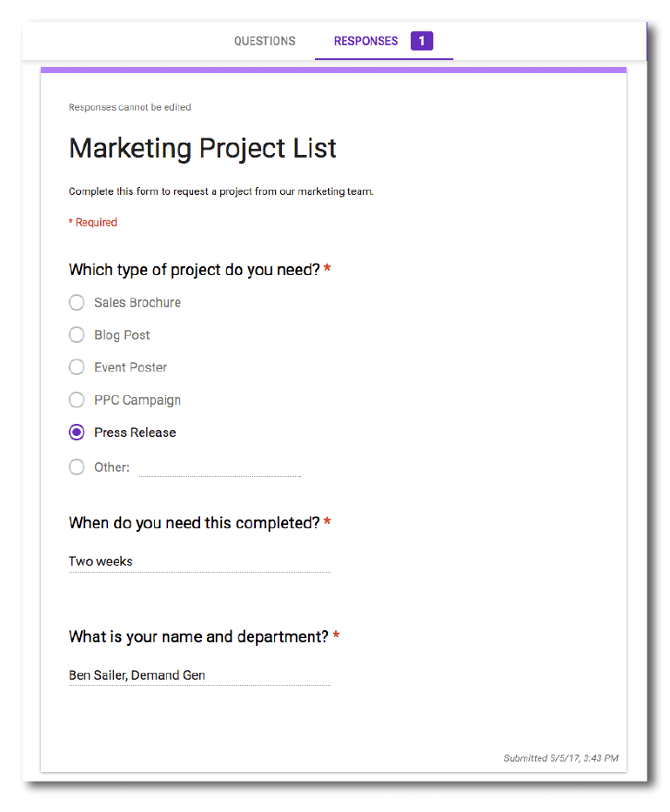Image resolution: width=670 pixels, height=812 pixels.
Task: Click the Marketing Project List title
Action: (203, 148)
